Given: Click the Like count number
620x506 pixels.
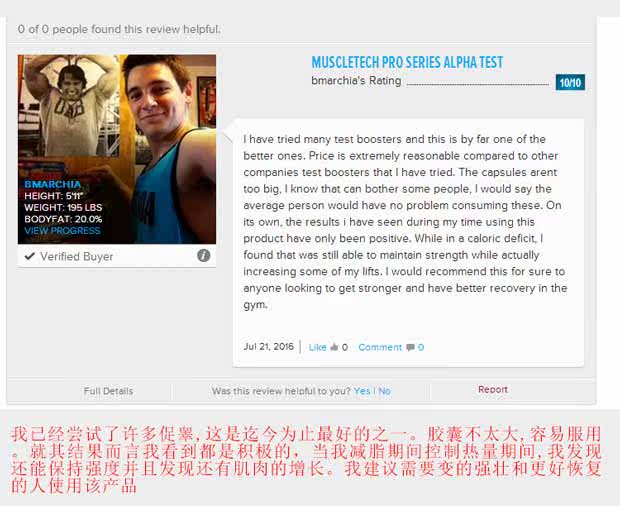Looking at the screenshot, I should coord(345,347).
